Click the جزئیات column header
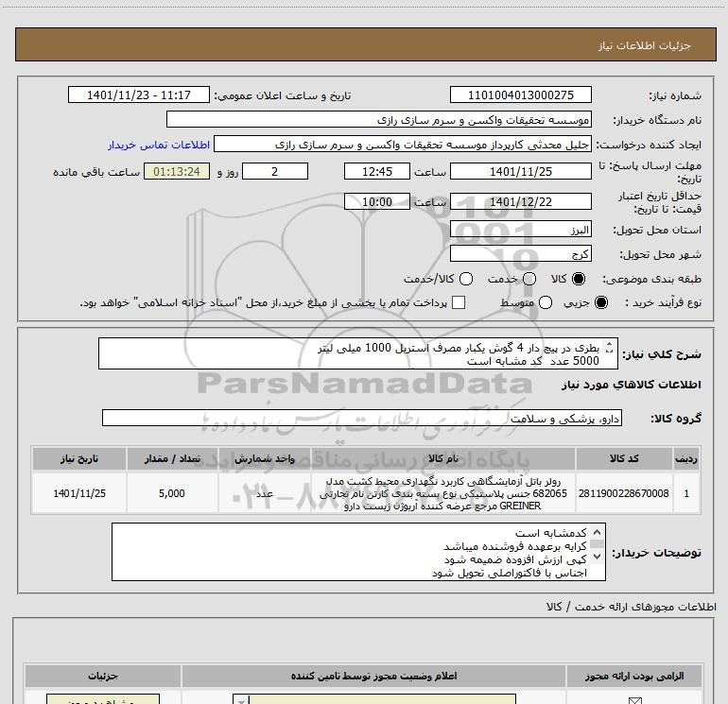 pos(103,676)
